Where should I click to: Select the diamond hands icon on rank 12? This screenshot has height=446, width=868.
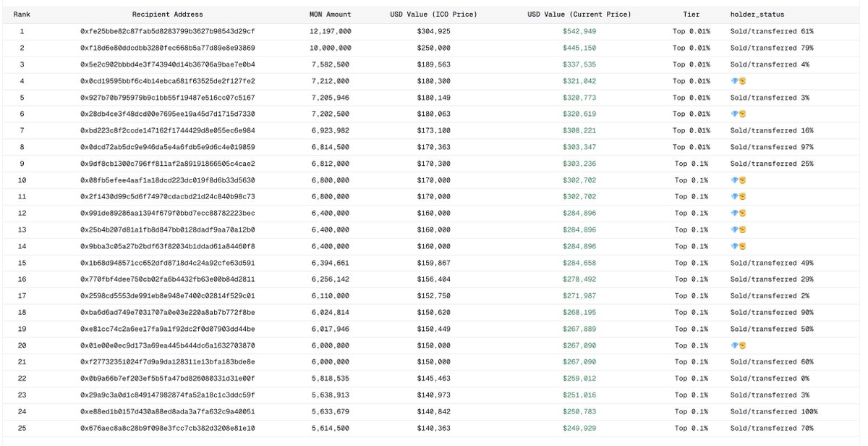point(736,213)
